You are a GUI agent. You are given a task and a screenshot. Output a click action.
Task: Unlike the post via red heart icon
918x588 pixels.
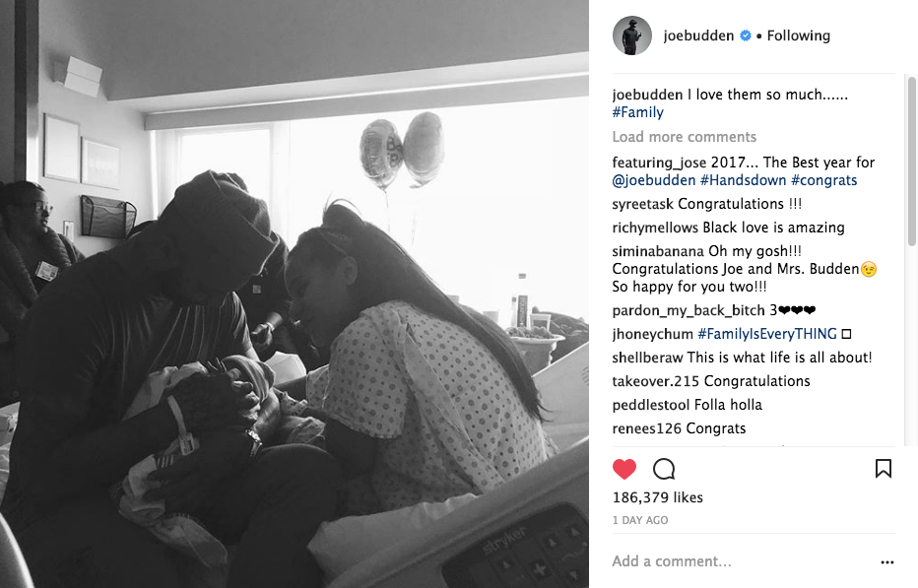point(624,469)
